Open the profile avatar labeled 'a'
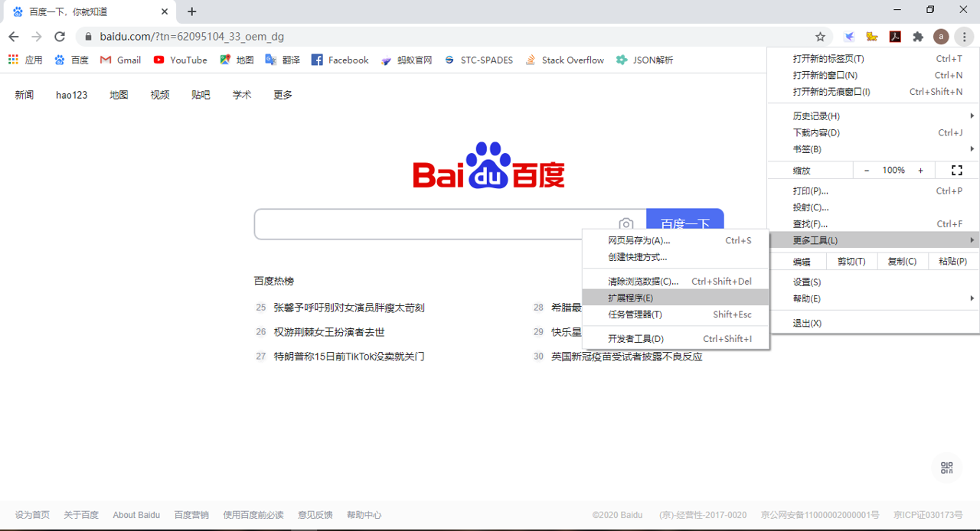Viewport: 980px width, 531px height. click(x=941, y=37)
